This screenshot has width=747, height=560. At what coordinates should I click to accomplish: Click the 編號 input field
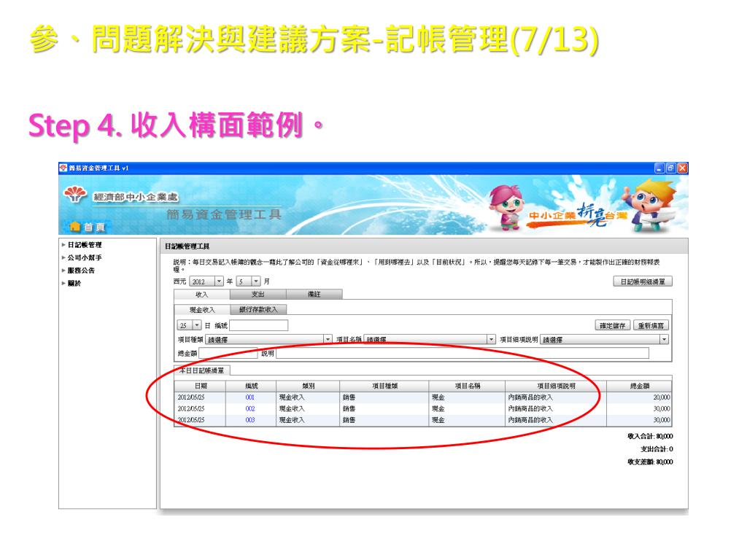click(259, 325)
